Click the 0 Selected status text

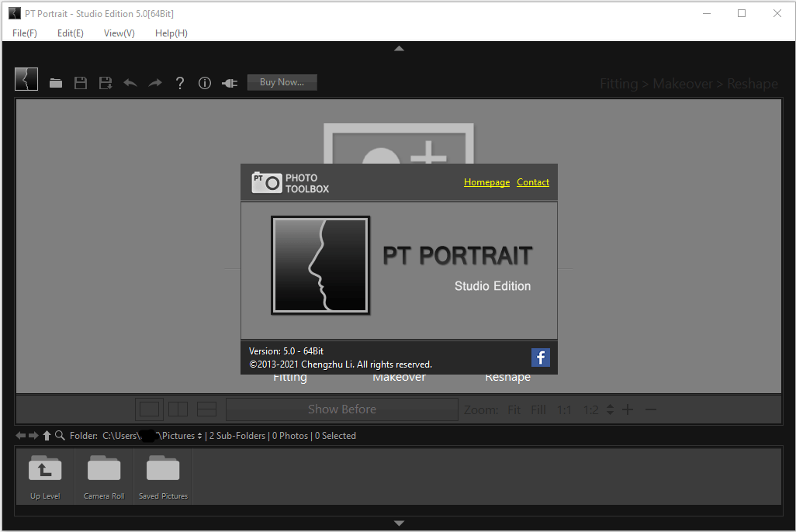pyautogui.click(x=335, y=436)
